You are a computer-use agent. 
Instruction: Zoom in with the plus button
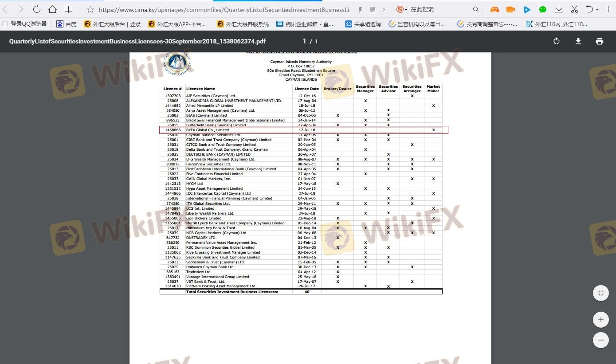(x=600, y=320)
